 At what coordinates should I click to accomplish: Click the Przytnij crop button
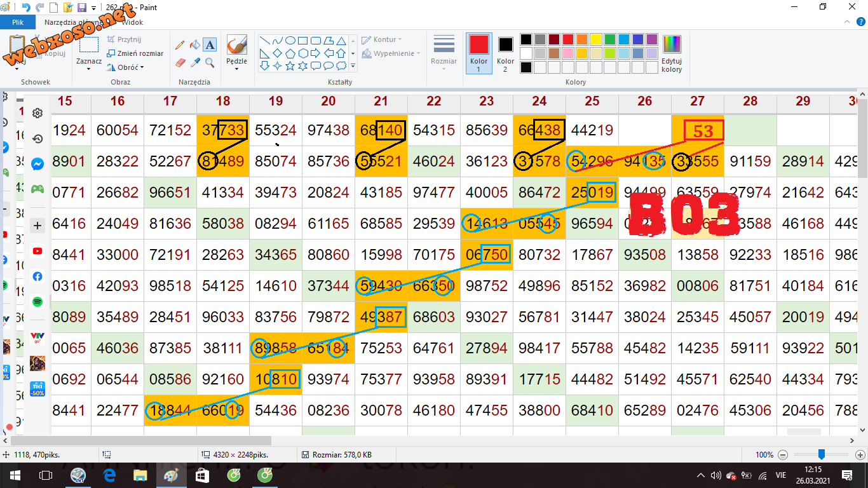pyautogui.click(x=124, y=39)
